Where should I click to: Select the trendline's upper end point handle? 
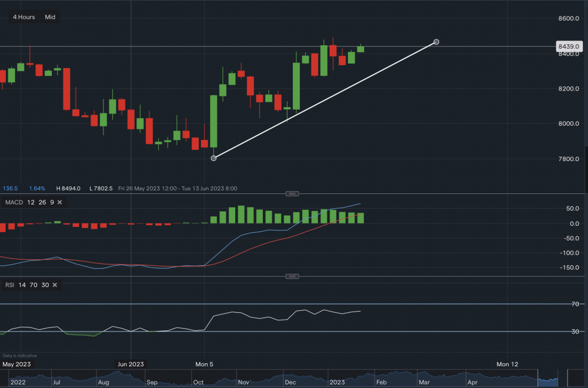click(436, 42)
